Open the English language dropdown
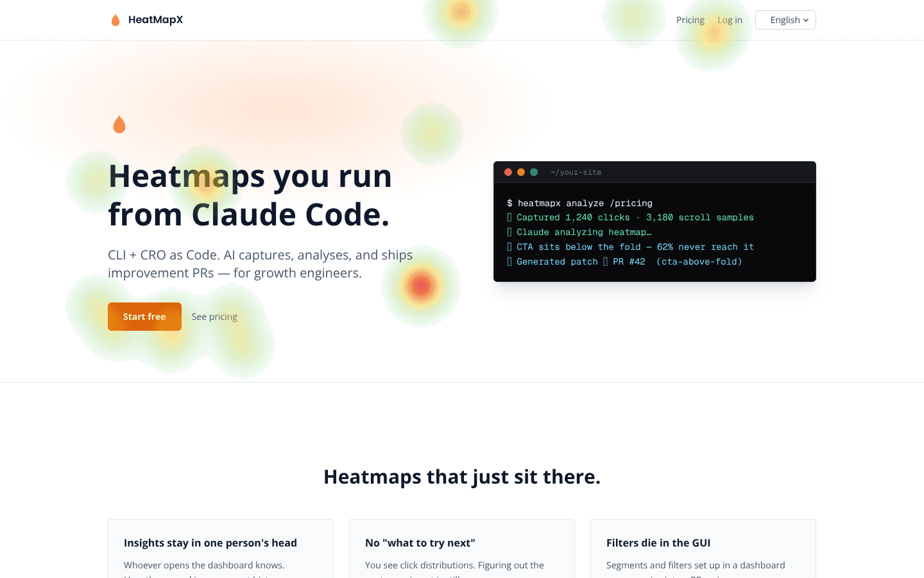The height and width of the screenshot is (578, 924). (785, 20)
